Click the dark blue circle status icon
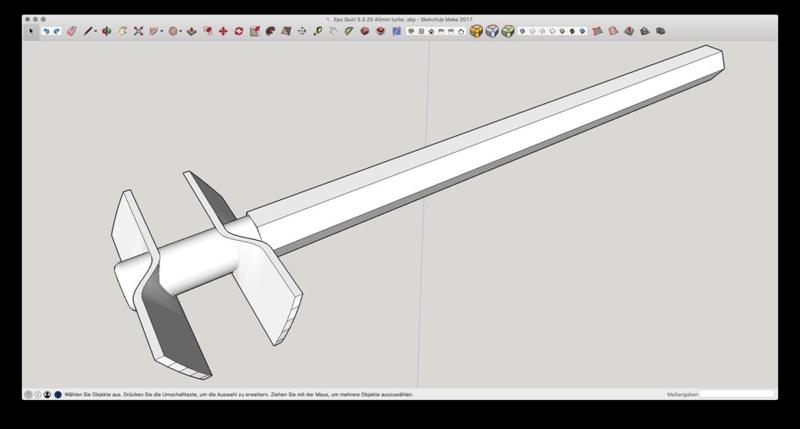Screen dimensions: 800x429 (x=58, y=394)
